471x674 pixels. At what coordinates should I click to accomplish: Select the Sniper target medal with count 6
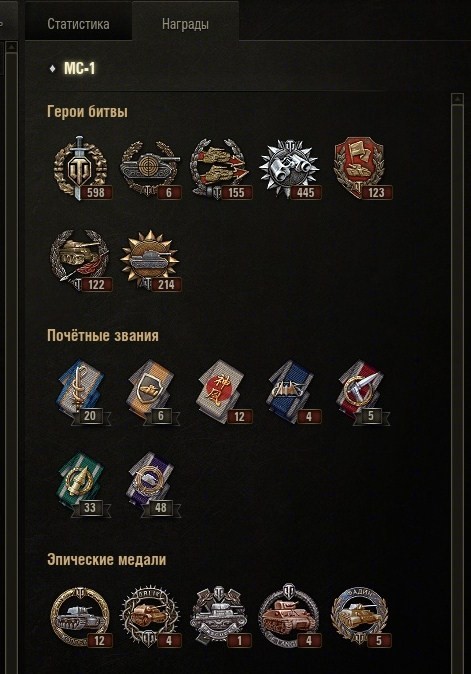151,169
